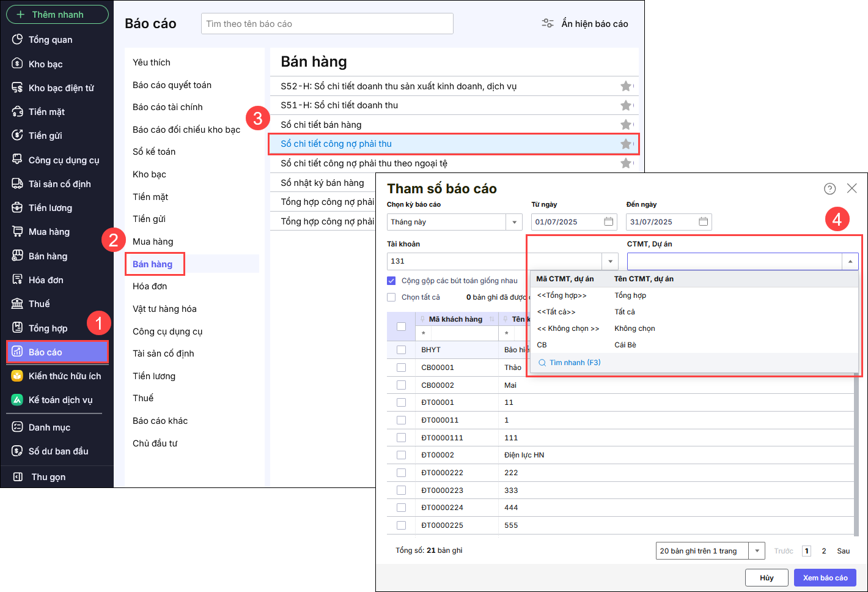Select the ĐT00002 customer row checkbox

(x=401, y=455)
